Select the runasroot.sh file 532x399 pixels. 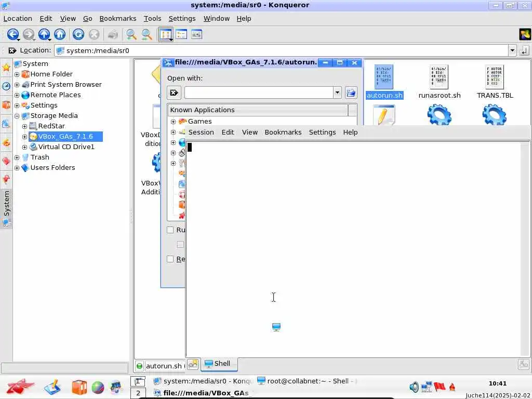[440, 82]
